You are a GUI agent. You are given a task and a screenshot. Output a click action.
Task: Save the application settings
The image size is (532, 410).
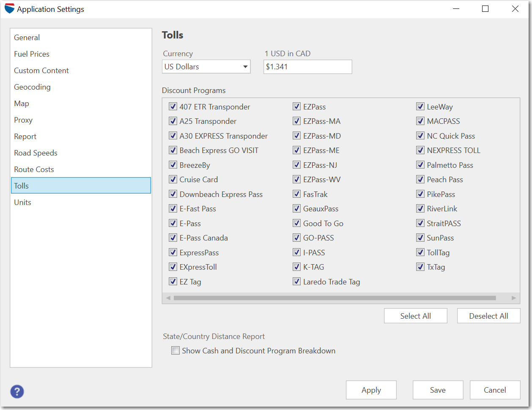click(438, 390)
